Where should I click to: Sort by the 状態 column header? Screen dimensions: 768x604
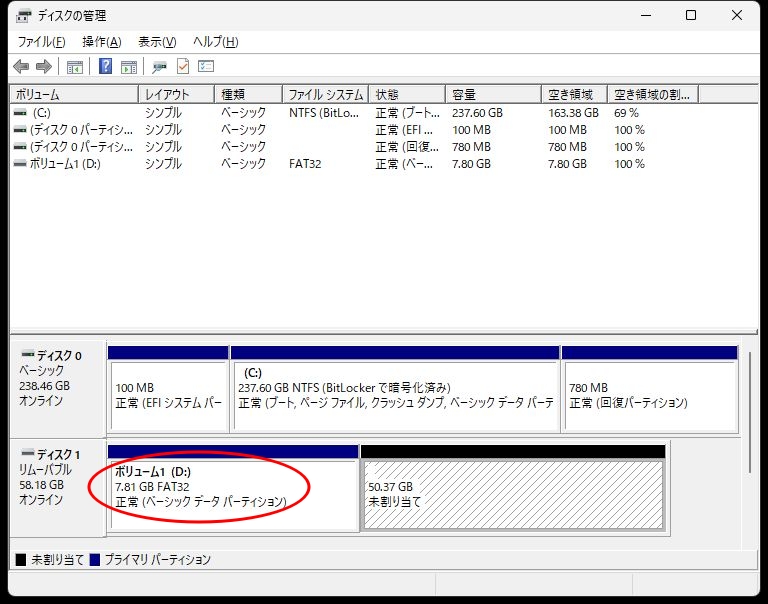click(408, 94)
